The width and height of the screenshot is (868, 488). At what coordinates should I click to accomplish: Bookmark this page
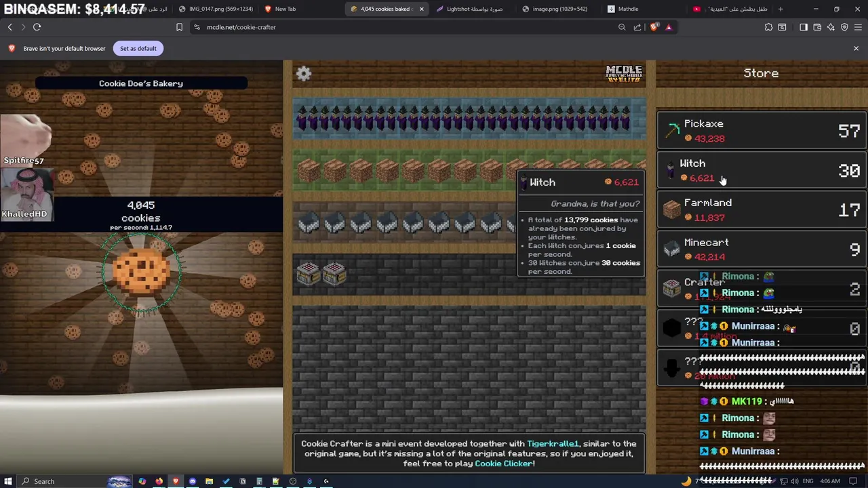click(x=179, y=27)
